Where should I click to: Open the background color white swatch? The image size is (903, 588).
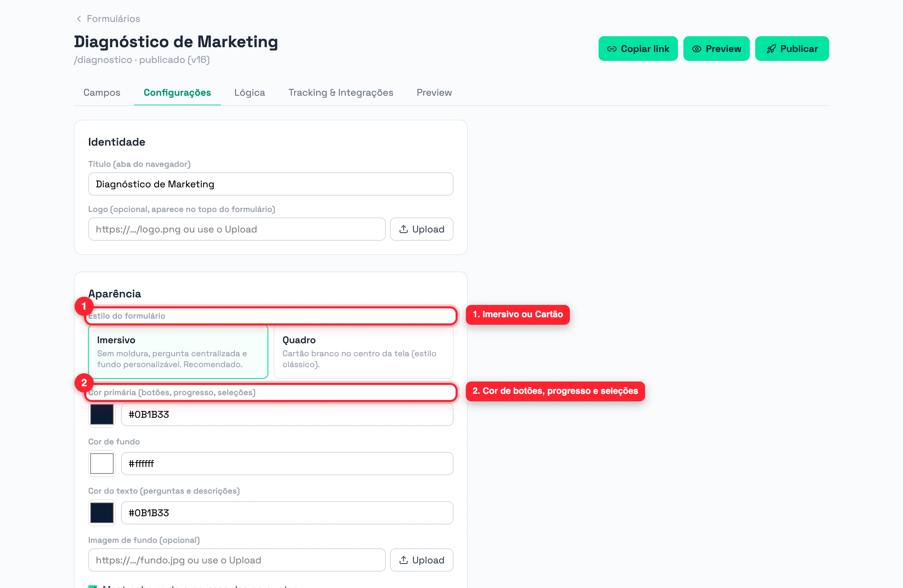click(102, 463)
